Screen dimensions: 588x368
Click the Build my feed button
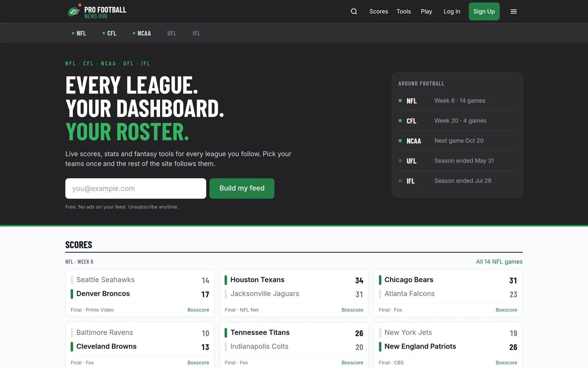[242, 188]
